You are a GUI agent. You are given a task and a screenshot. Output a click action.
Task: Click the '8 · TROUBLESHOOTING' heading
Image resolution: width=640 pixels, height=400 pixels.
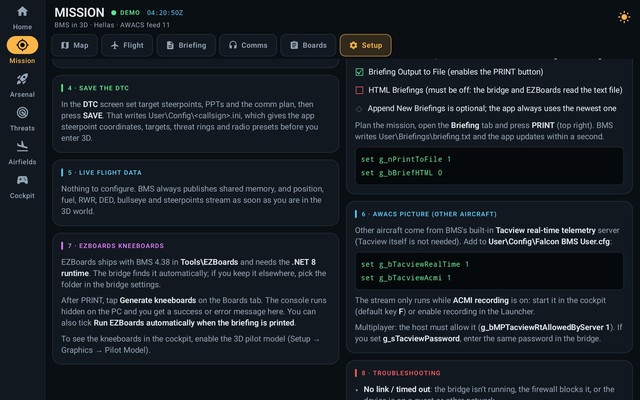tap(401, 373)
